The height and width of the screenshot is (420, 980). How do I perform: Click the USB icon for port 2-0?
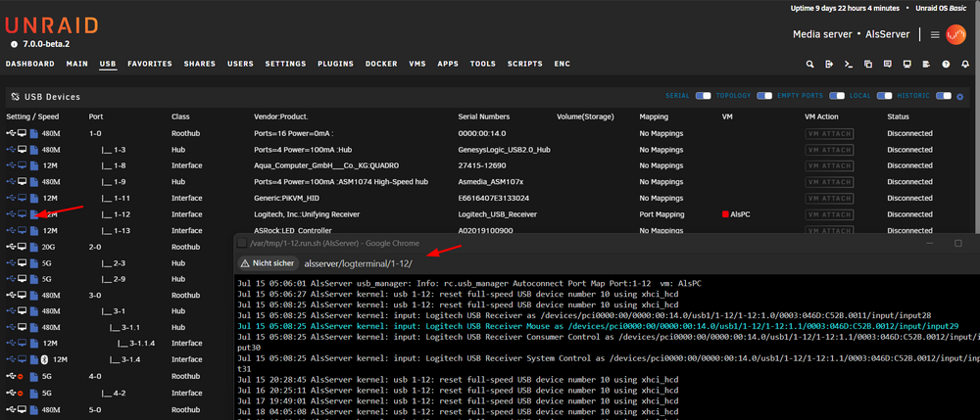coord(11,247)
